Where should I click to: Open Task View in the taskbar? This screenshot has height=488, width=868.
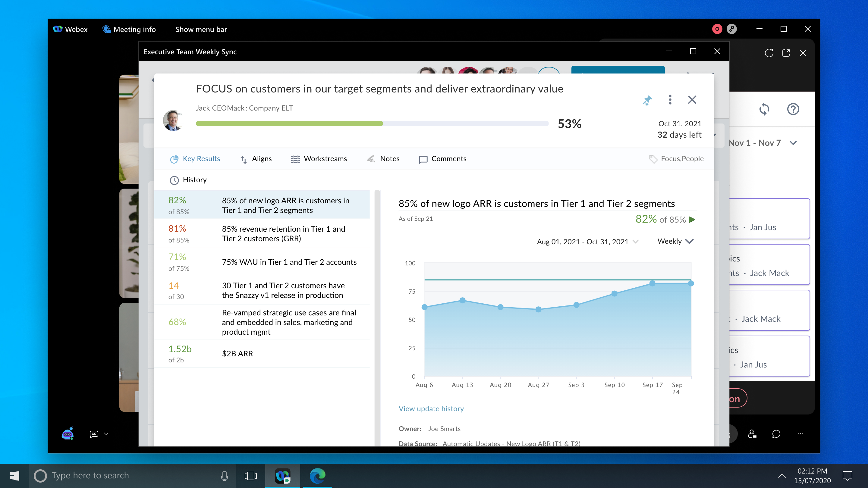point(251,476)
